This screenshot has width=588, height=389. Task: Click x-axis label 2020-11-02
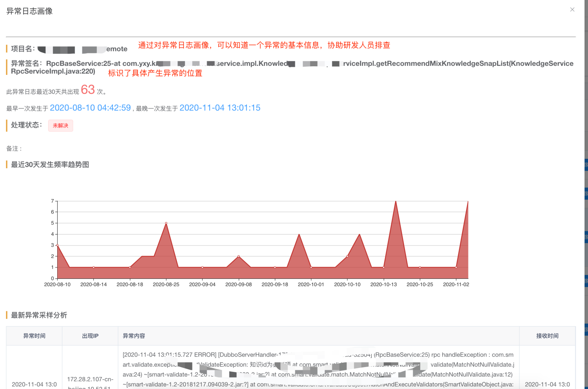456,284
